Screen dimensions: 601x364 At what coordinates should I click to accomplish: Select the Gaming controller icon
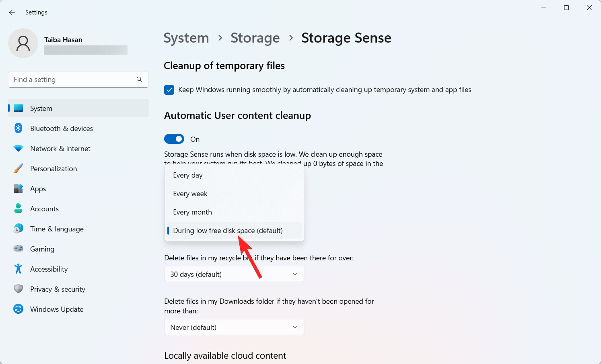pos(19,248)
